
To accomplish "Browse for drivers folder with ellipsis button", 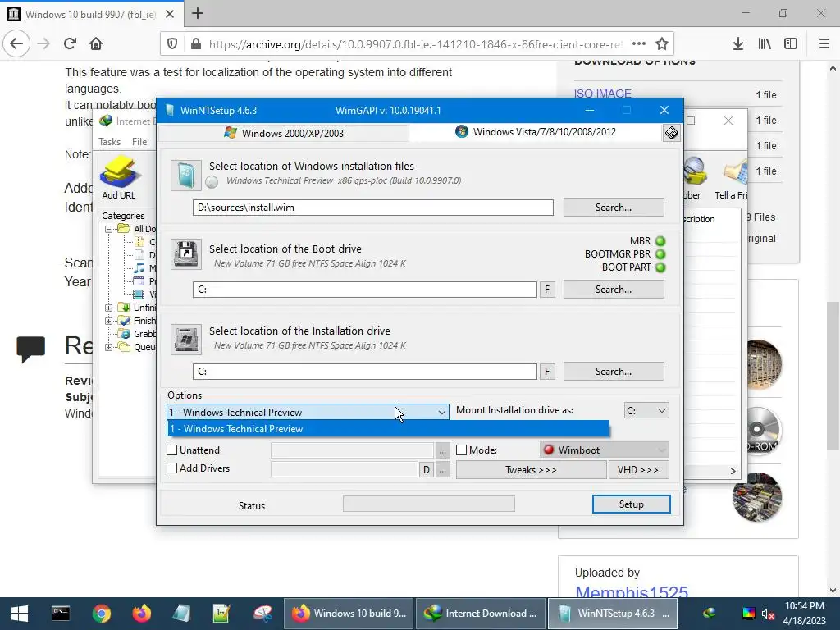I will click(x=442, y=470).
